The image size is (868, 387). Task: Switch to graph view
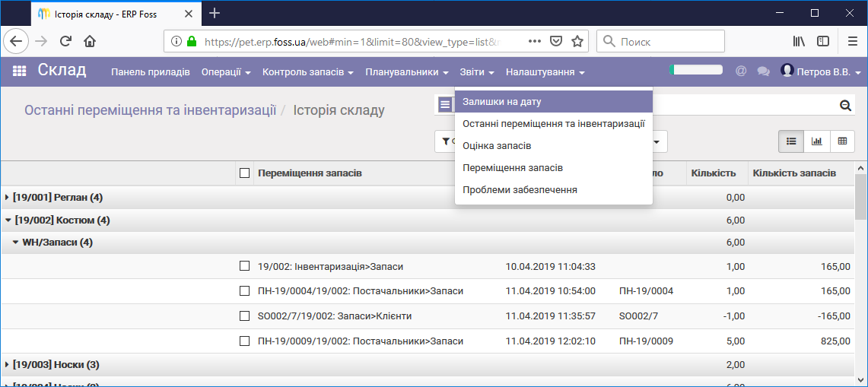pyautogui.click(x=817, y=141)
